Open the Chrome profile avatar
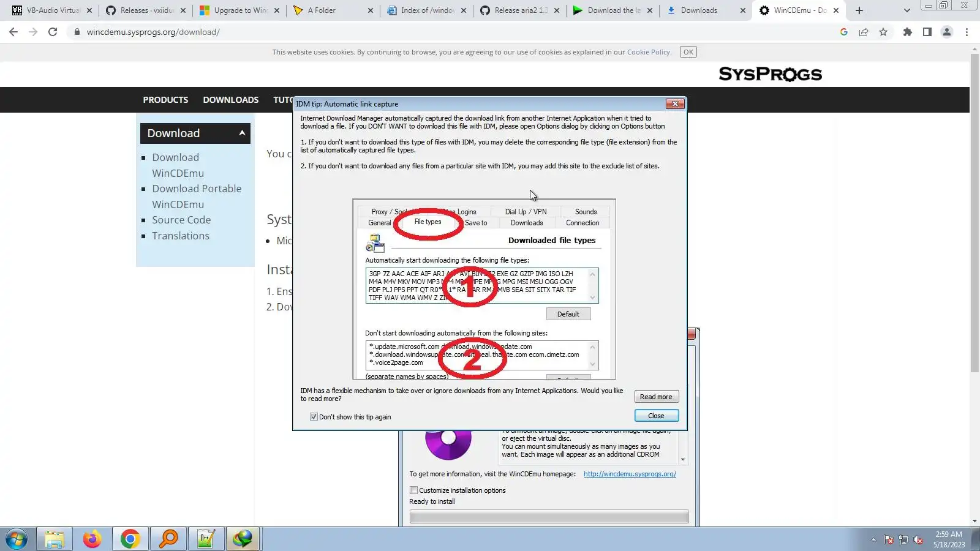 (x=947, y=32)
